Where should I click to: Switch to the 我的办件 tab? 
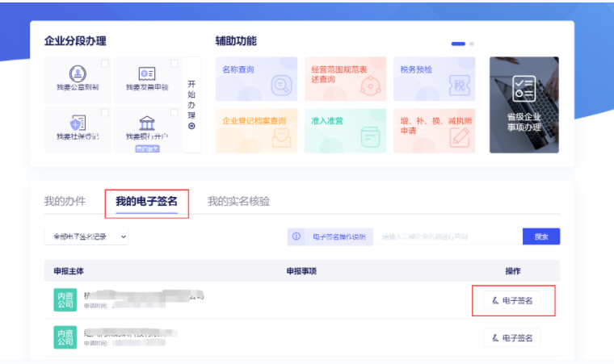tap(65, 201)
